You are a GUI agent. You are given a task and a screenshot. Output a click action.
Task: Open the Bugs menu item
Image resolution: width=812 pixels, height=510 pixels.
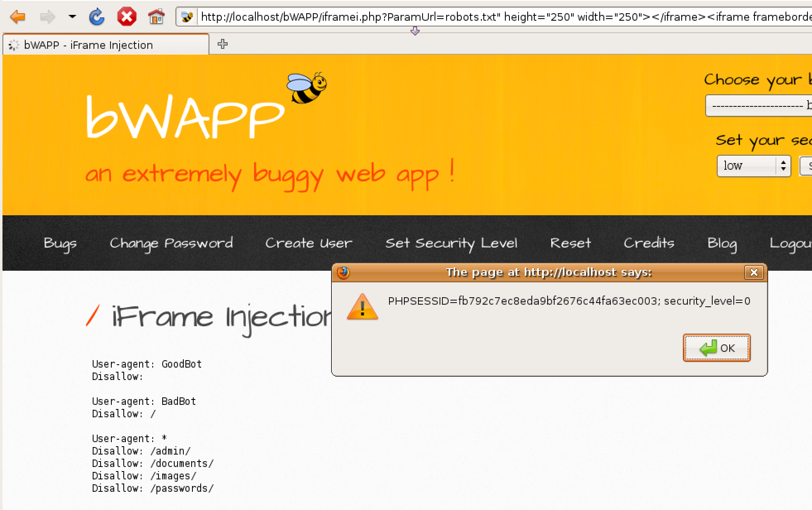[60, 243]
